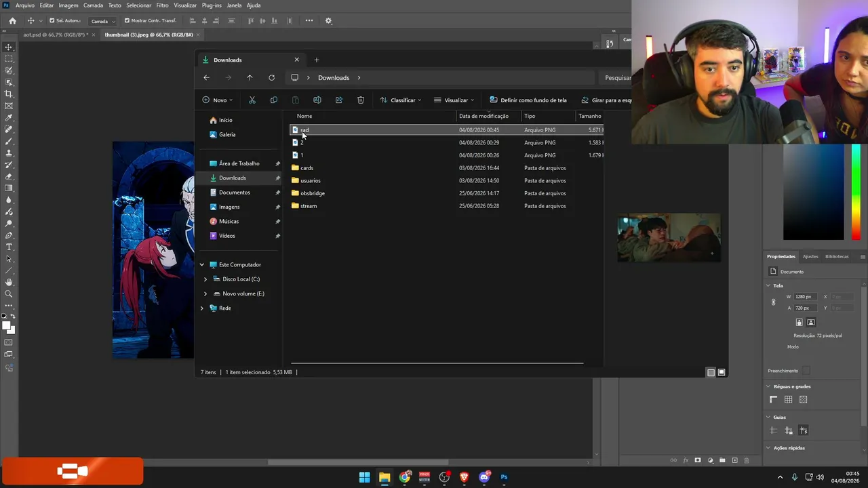Set landscape orientation in Properties panel

tap(811, 323)
